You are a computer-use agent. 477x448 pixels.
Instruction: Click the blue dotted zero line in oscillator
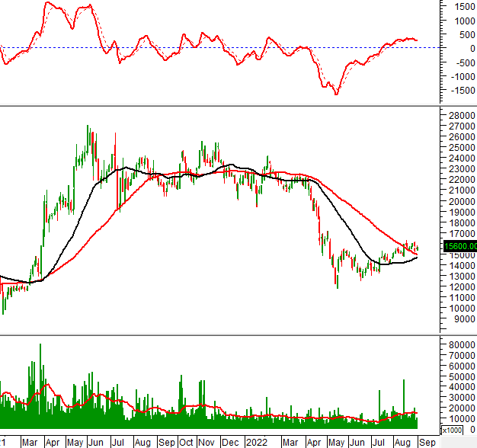point(229,47)
